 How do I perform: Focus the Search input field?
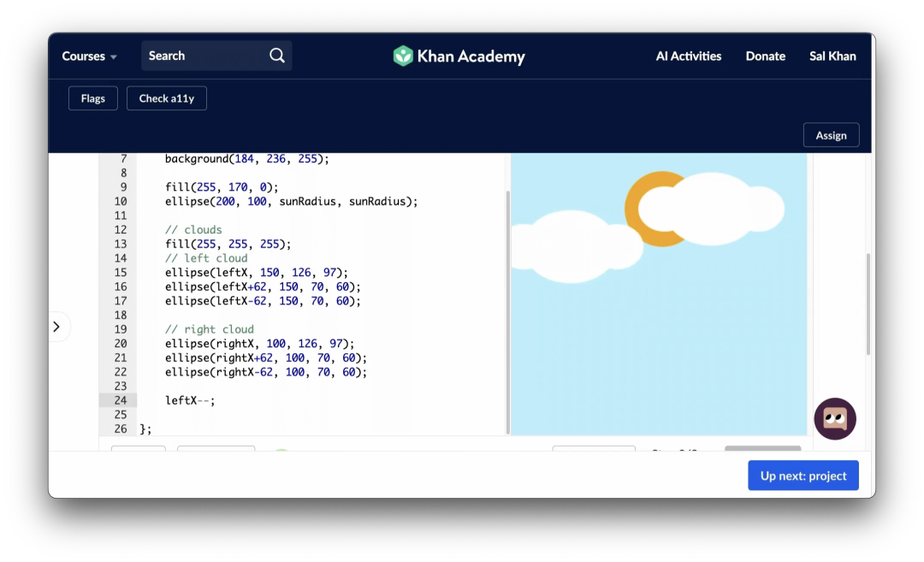click(216, 56)
